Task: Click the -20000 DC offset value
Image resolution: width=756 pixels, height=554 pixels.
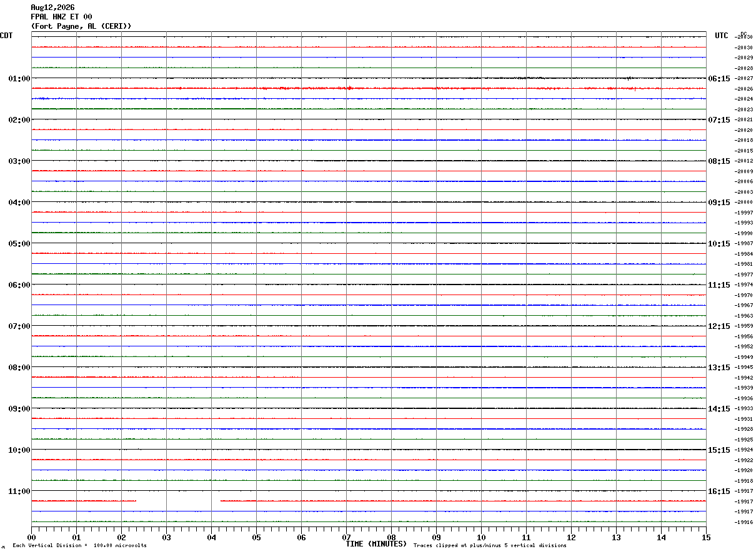Action: click(x=744, y=202)
